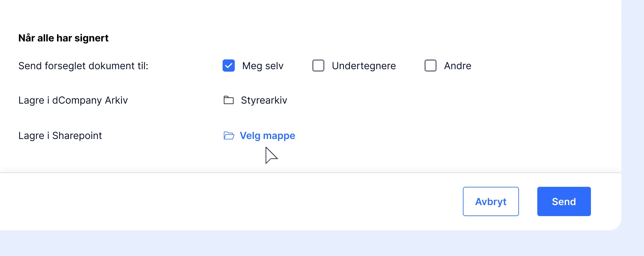The width and height of the screenshot is (644, 256).
Task: Click the Styrearkiv folder icon
Action: [x=228, y=100]
